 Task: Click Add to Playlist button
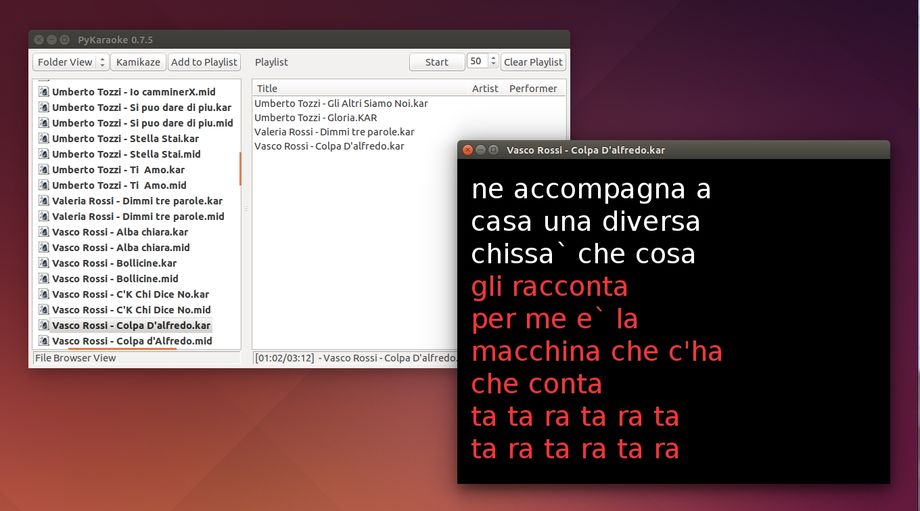click(204, 62)
